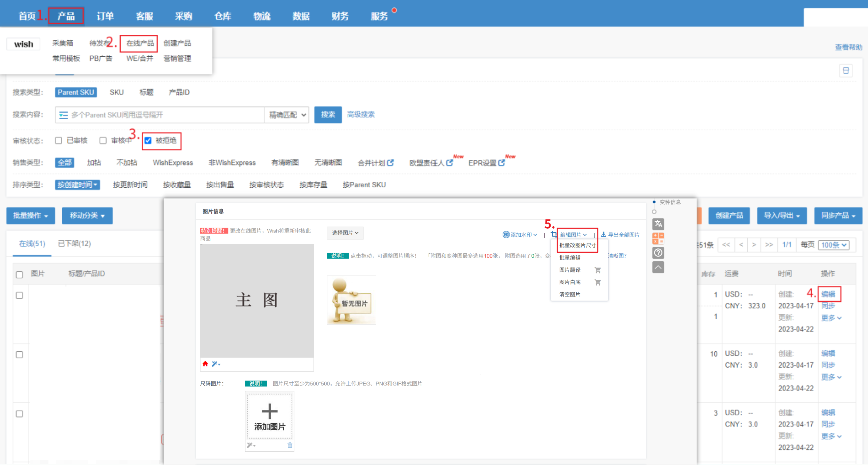Open the orange calculator icon

click(658, 238)
